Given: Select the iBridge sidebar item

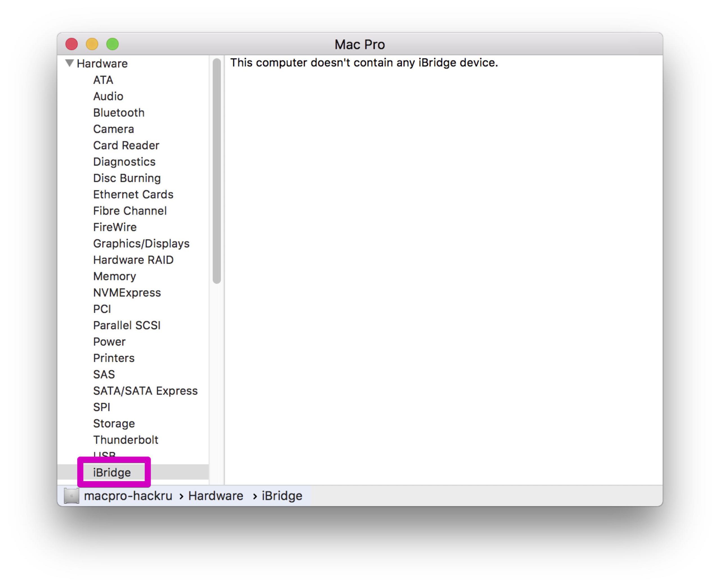Looking at the screenshot, I should coord(112,472).
